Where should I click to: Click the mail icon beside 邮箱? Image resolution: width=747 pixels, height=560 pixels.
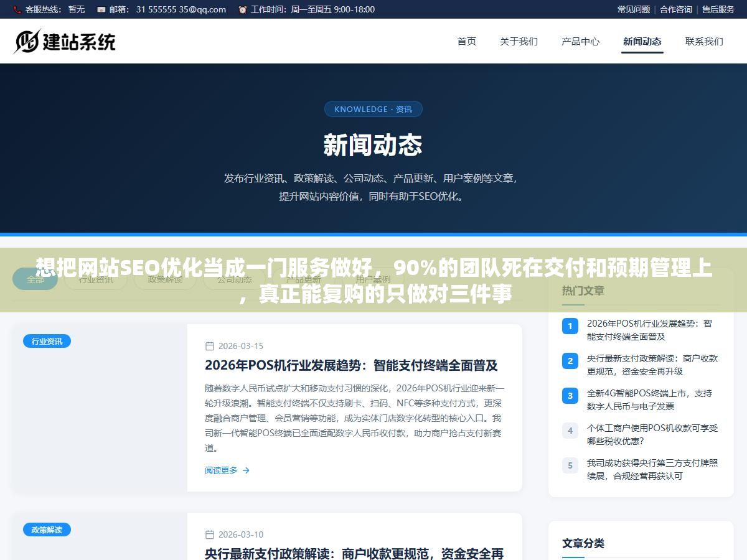[101, 9]
